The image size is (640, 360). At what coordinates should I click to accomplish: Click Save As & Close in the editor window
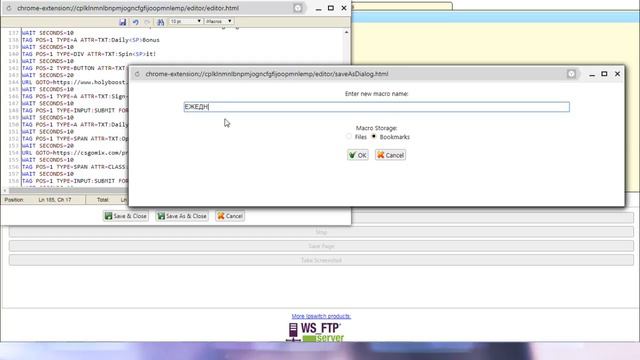point(182,216)
